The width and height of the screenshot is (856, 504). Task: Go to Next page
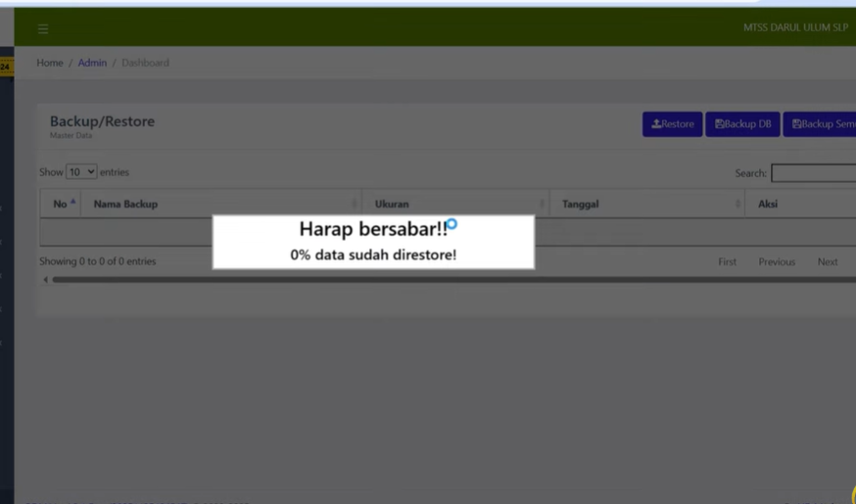click(x=828, y=262)
